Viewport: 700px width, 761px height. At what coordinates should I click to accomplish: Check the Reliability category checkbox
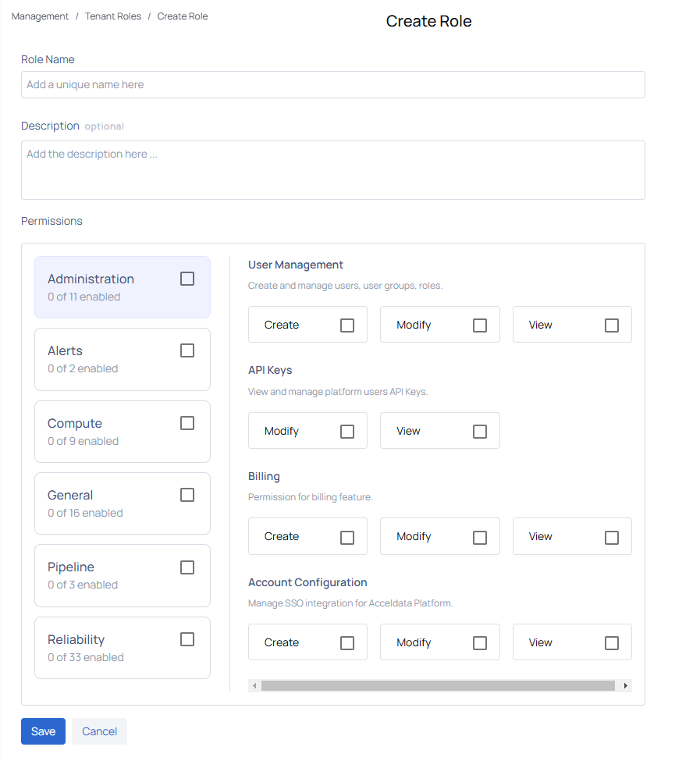pyautogui.click(x=187, y=639)
